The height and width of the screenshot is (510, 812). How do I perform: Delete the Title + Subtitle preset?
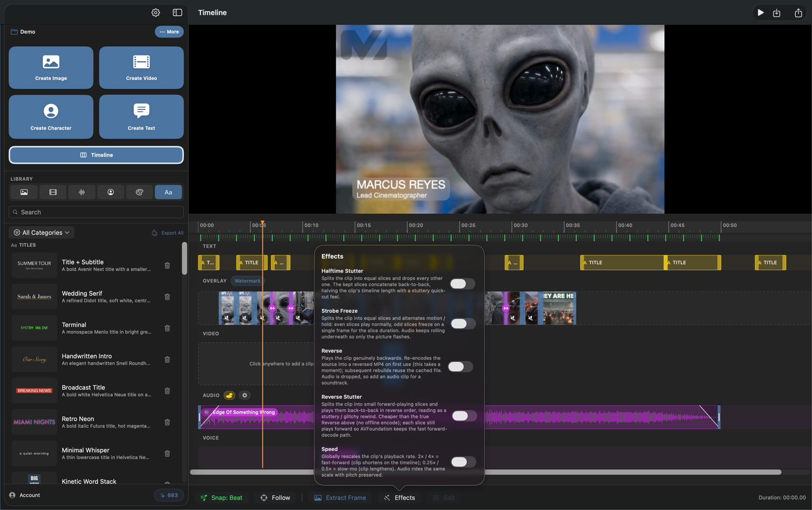[167, 266]
